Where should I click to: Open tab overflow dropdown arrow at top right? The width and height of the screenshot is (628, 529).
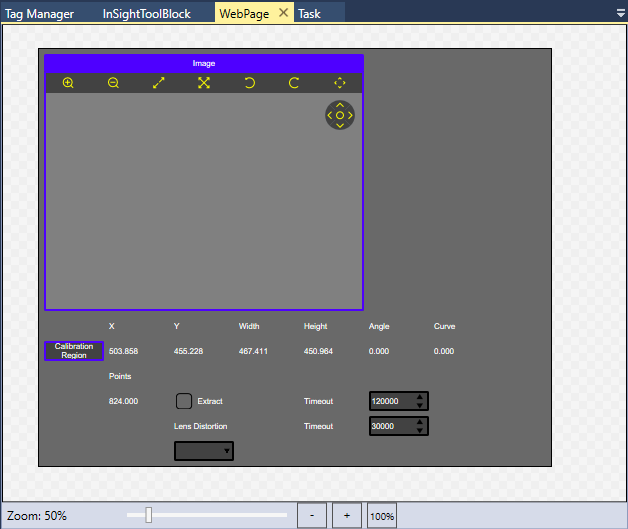[x=620, y=13]
